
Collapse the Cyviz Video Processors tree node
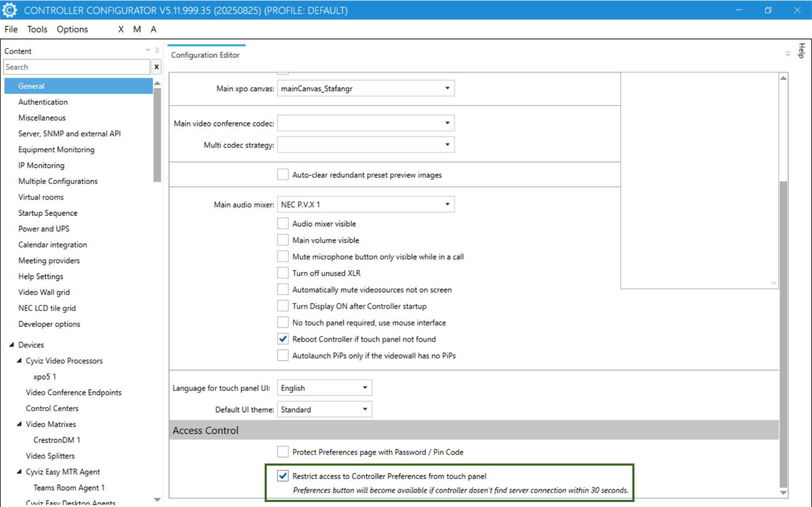tap(20, 361)
